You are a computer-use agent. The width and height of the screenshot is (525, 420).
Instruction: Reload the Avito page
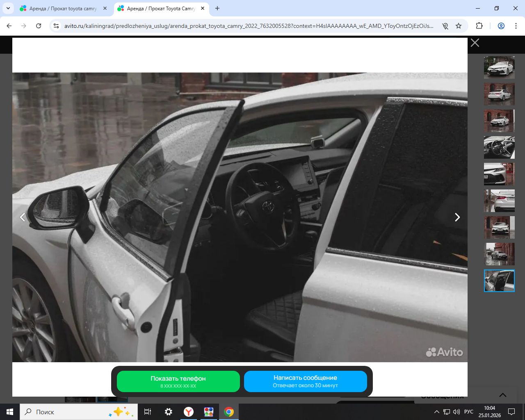pos(39,26)
